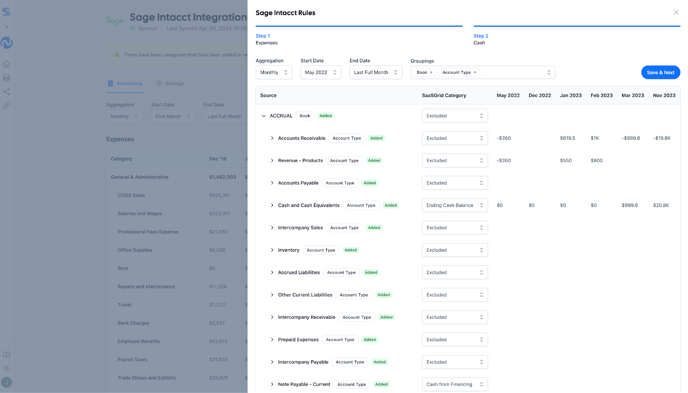Click the $619.5 Accounts Receivable value

click(567, 138)
